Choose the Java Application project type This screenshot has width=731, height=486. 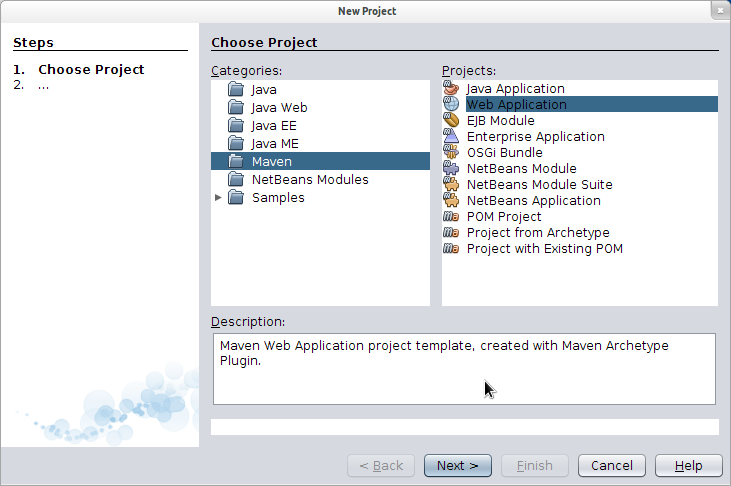pos(516,89)
